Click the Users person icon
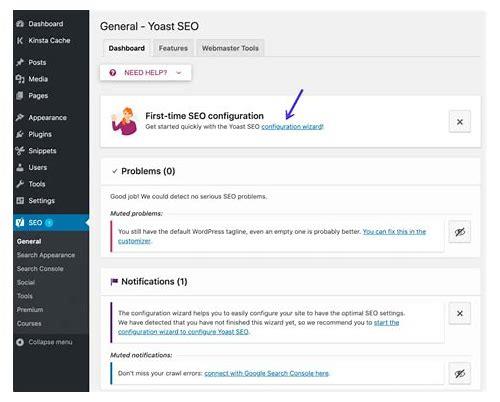The height and width of the screenshot is (402, 500). [x=20, y=167]
